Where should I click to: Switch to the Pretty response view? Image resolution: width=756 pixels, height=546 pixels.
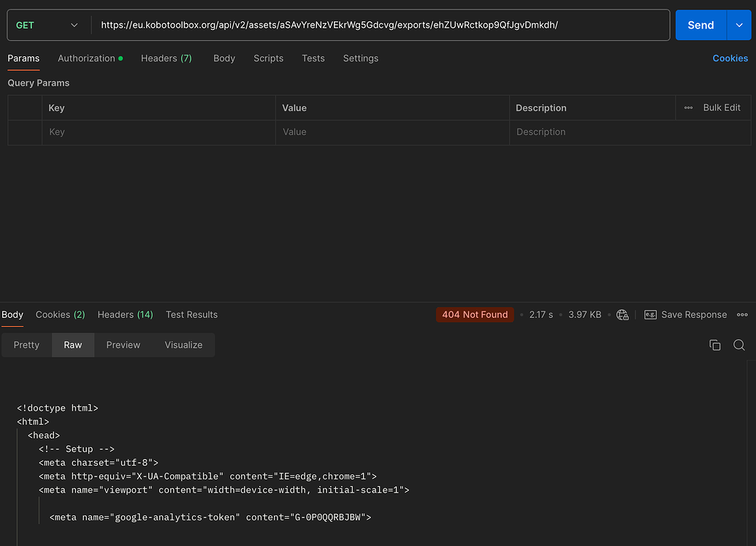tap(26, 344)
